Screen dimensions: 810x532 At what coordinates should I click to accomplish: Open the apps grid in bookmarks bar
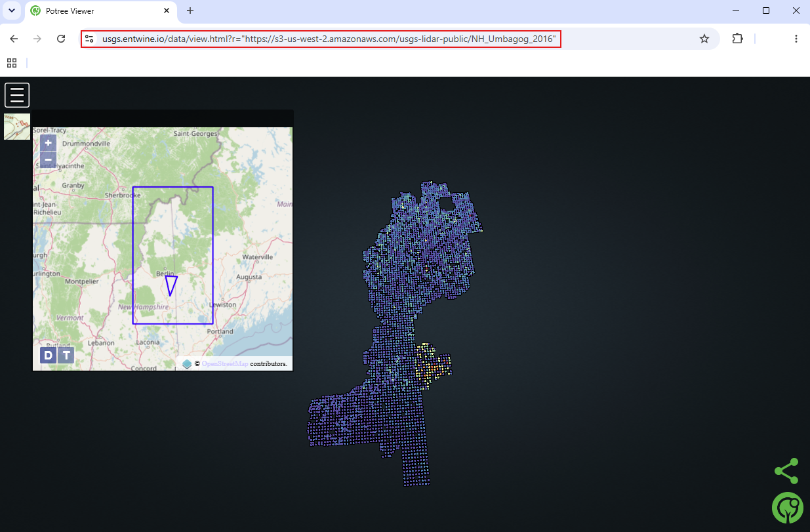click(12, 63)
